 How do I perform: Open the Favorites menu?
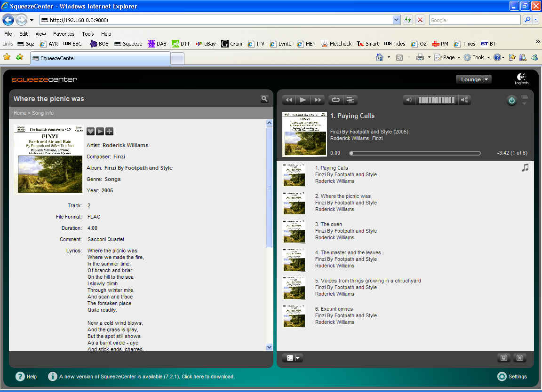tap(64, 34)
